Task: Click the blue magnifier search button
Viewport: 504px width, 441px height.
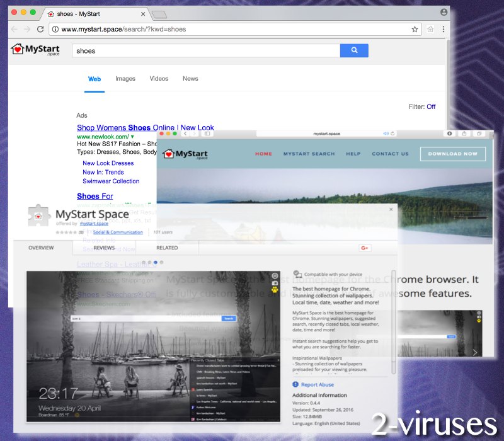Action: pos(353,50)
